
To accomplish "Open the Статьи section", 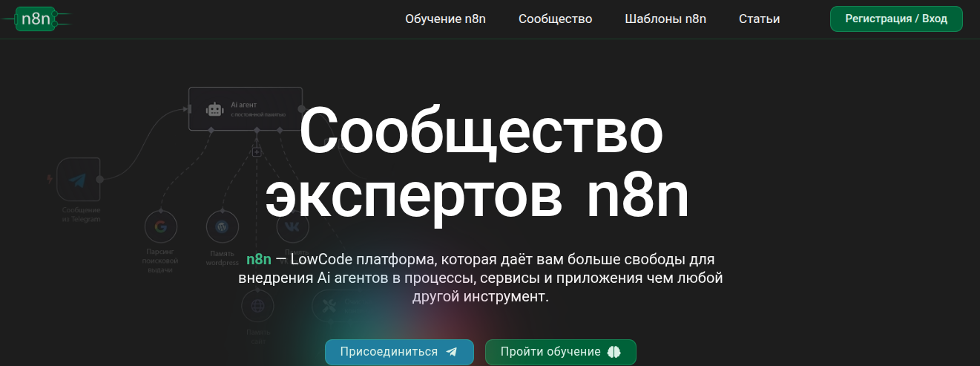I will tap(759, 19).
